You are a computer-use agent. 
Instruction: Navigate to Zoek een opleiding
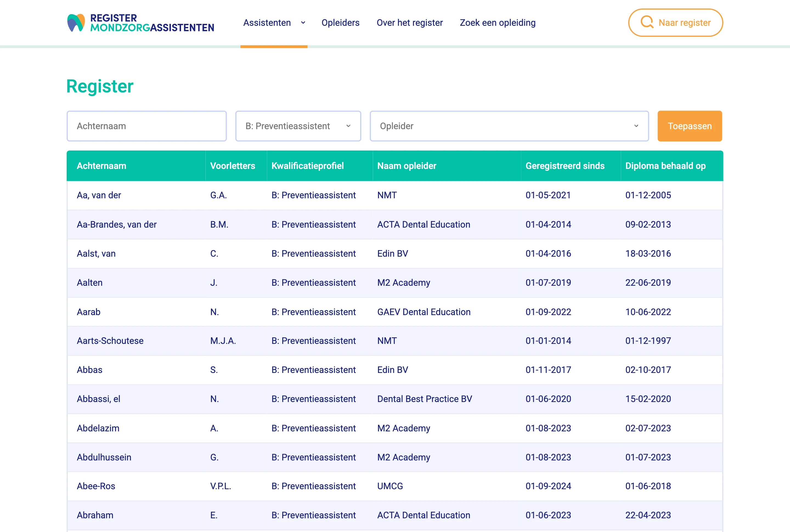pyautogui.click(x=498, y=23)
